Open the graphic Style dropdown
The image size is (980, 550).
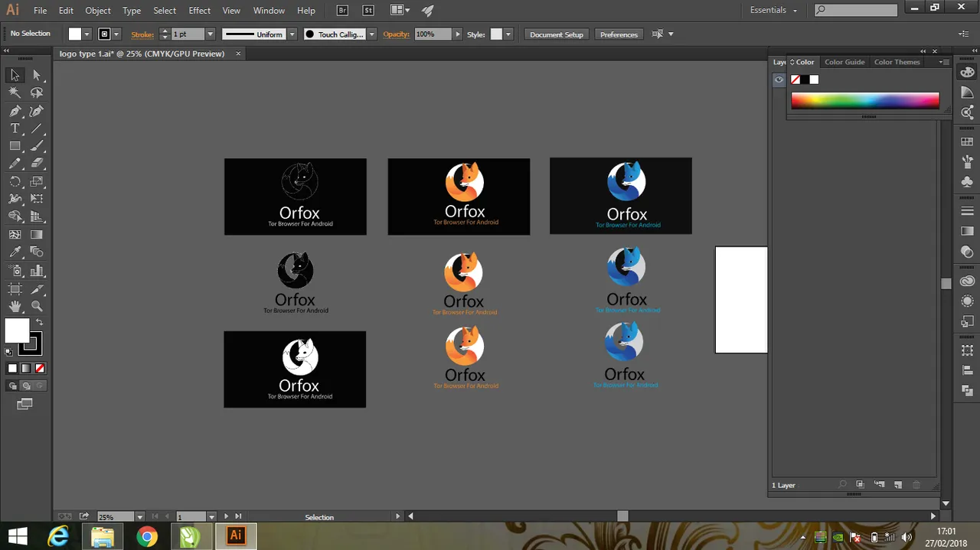click(x=508, y=34)
